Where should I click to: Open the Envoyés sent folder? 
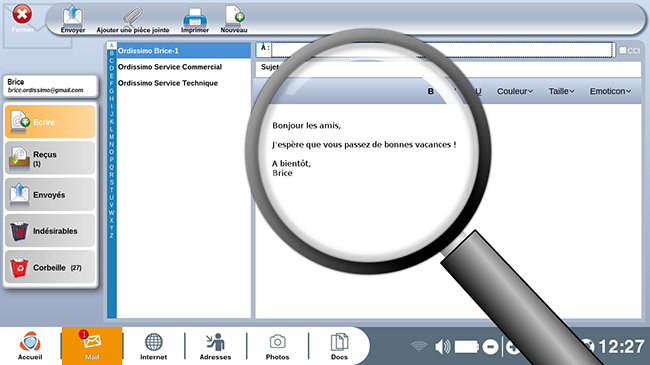pos(50,195)
